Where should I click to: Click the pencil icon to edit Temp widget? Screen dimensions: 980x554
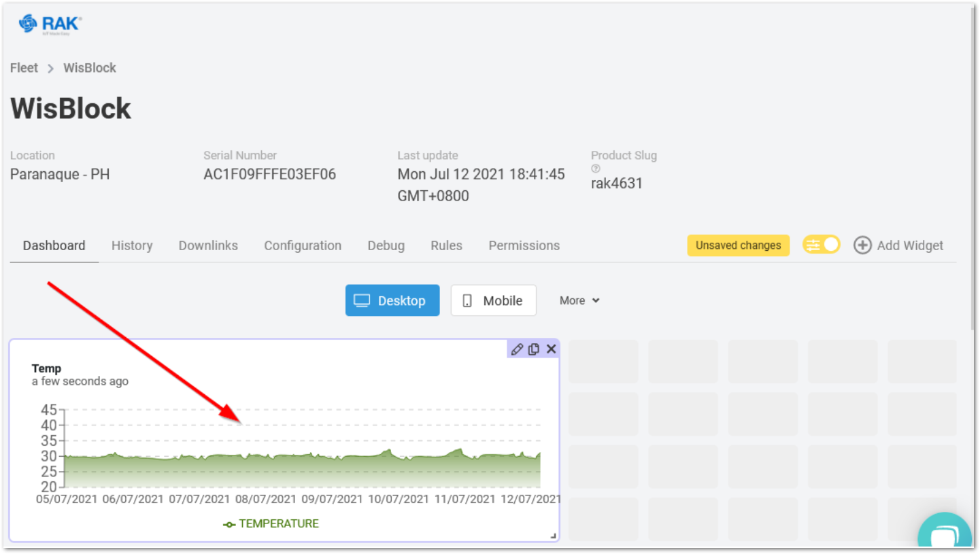point(517,349)
